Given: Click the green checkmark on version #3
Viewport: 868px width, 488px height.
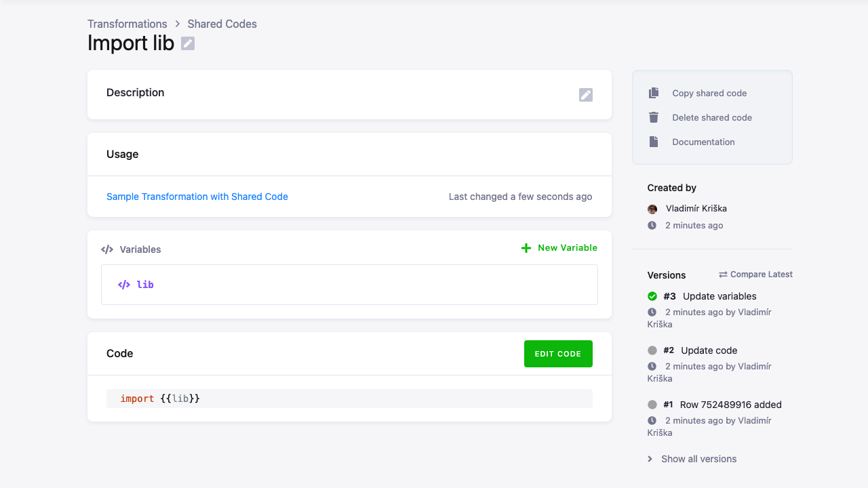Looking at the screenshot, I should click(652, 296).
